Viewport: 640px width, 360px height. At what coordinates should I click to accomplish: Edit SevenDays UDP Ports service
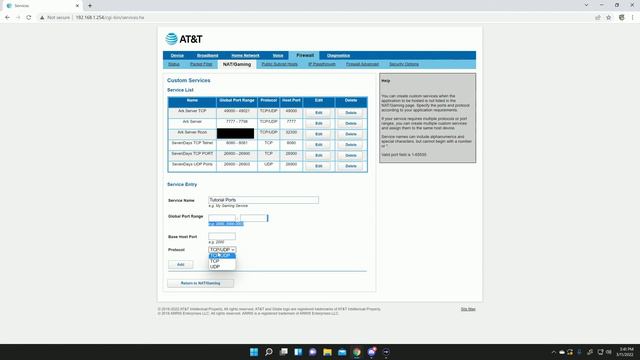pyautogui.click(x=318, y=166)
